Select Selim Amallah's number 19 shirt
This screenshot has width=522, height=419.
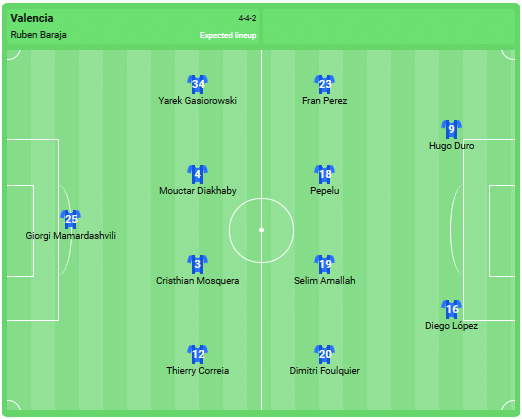[x=325, y=264]
